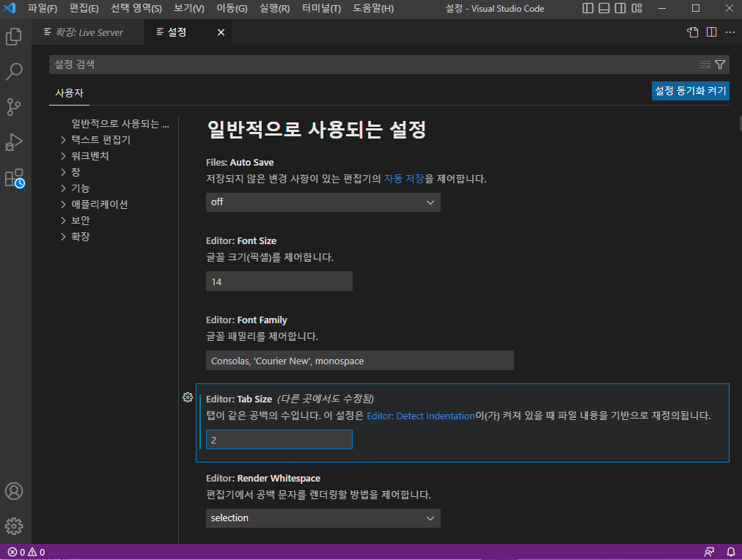The image size is (742, 560).
Task: Open the Render Whitespace dropdown
Action: 323,518
